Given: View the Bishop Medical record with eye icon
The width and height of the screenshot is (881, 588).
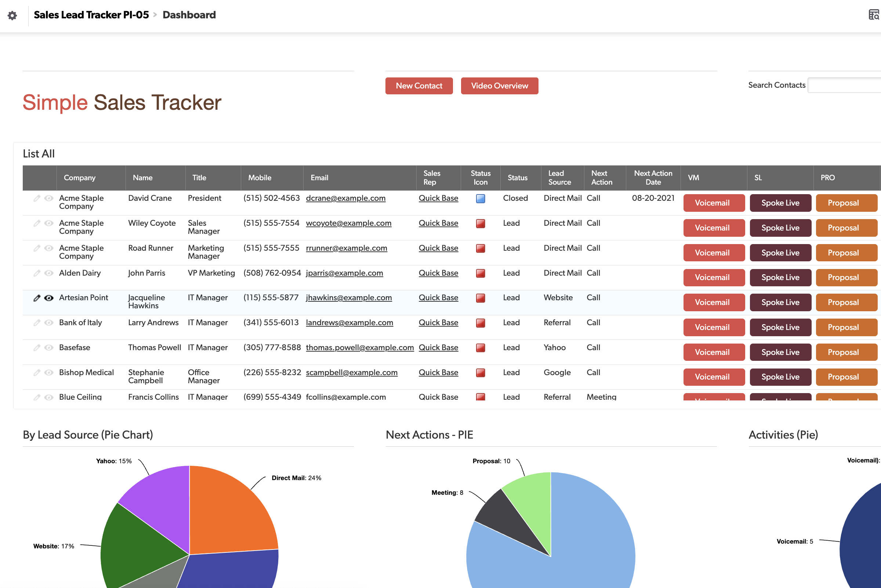Looking at the screenshot, I should (49, 373).
